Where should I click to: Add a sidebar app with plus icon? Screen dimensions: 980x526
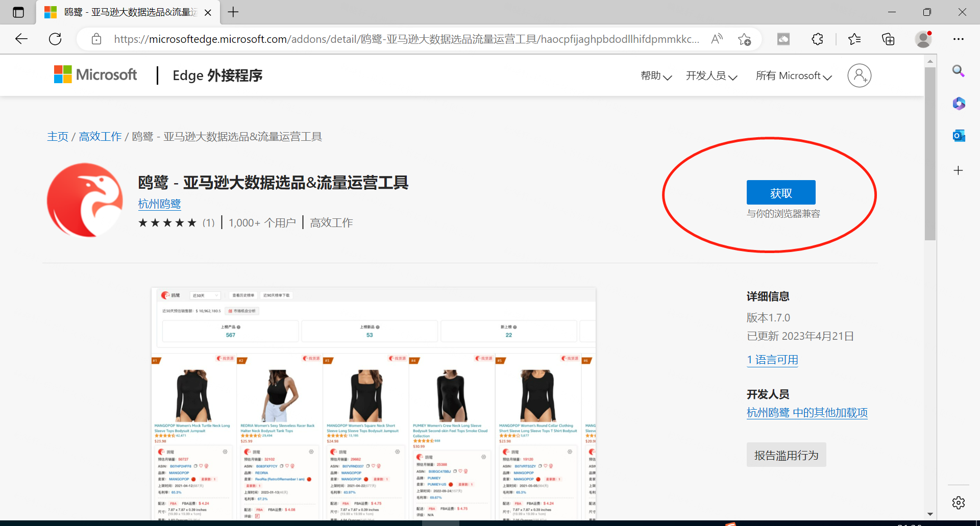(959, 170)
